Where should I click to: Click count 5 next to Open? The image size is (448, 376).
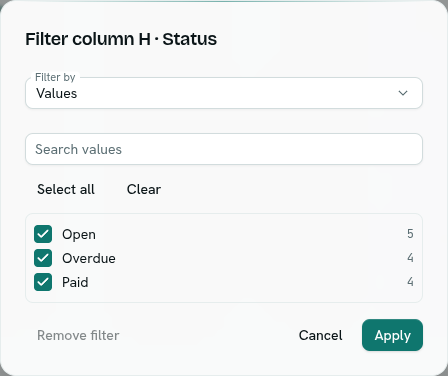tap(410, 234)
